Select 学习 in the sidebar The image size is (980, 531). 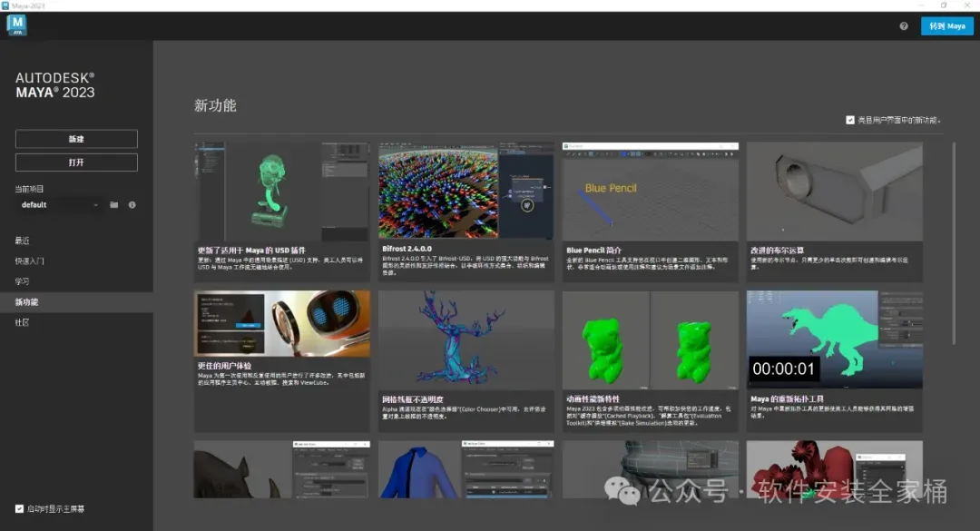(23, 281)
